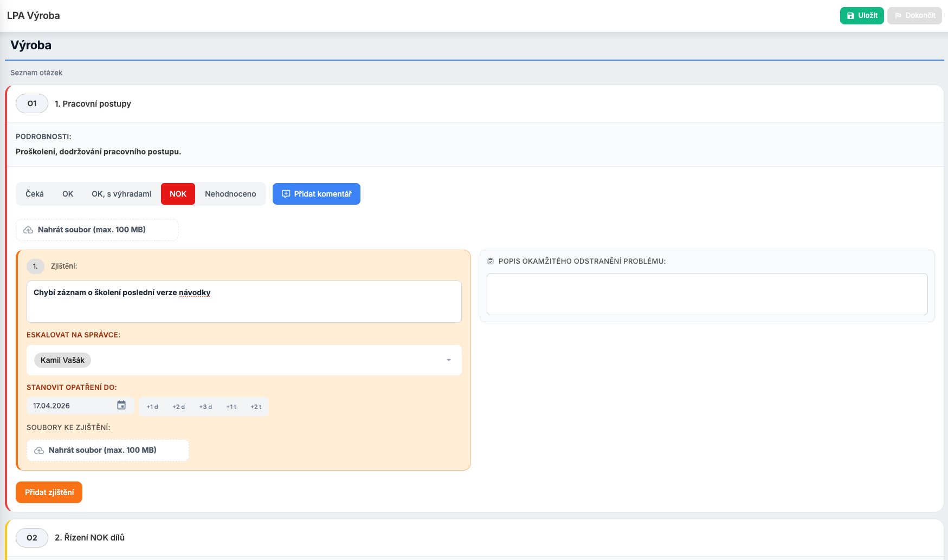The image size is (948, 560).
Task: Set rating to OK
Action: click(68, 194)
